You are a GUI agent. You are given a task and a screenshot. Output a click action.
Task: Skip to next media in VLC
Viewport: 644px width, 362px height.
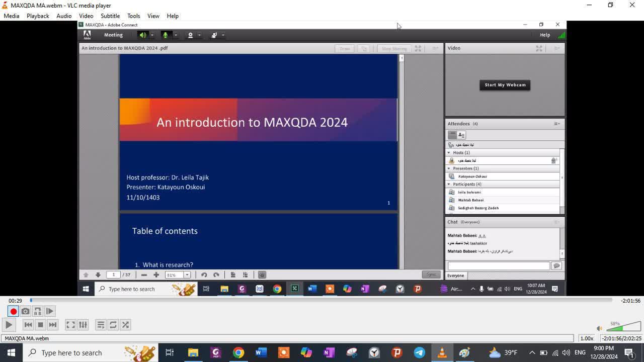53,325
